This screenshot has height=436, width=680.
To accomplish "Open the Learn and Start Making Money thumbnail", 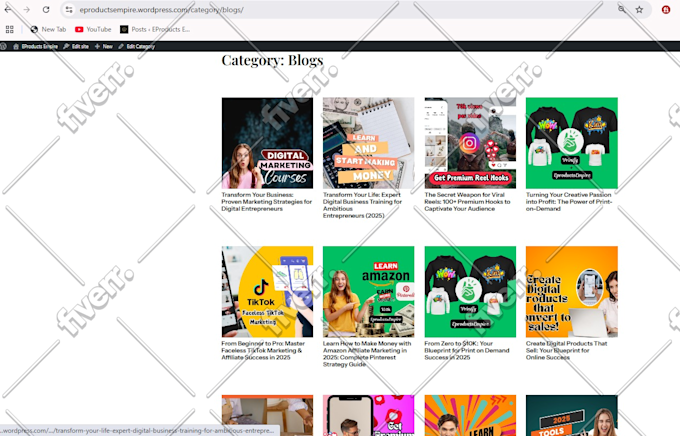I will [369, 143].
